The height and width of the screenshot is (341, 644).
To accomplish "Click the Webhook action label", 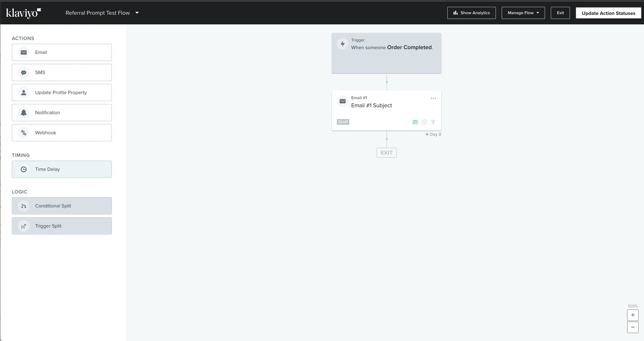I will point(46,133).
